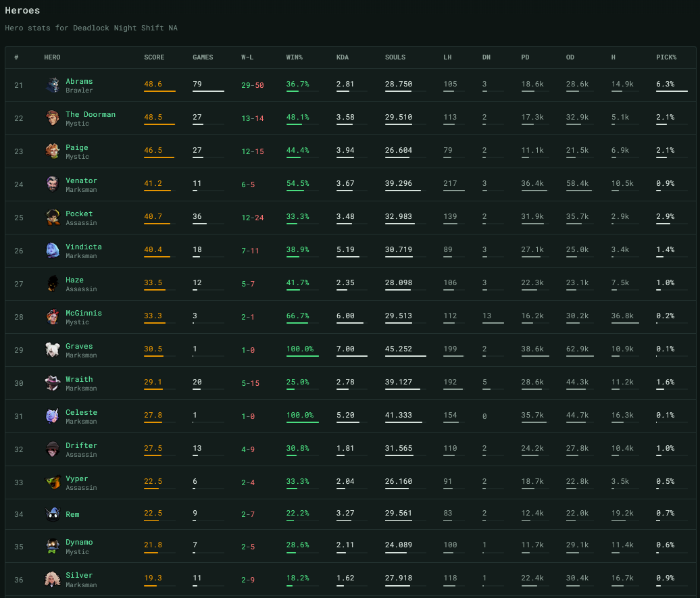This screenshot has height=598, width=700.
Task: Click the Wraith hero portrait icon
Action: point(53,382)
